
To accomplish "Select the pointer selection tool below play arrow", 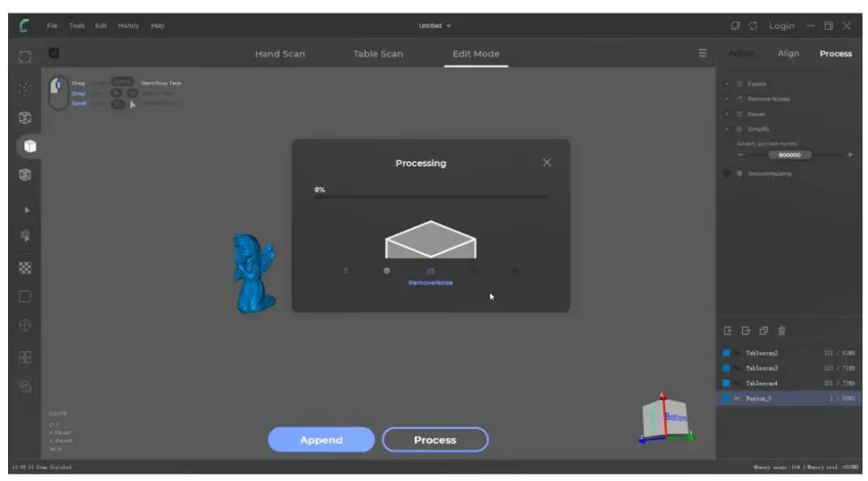I will pos(25,236).
